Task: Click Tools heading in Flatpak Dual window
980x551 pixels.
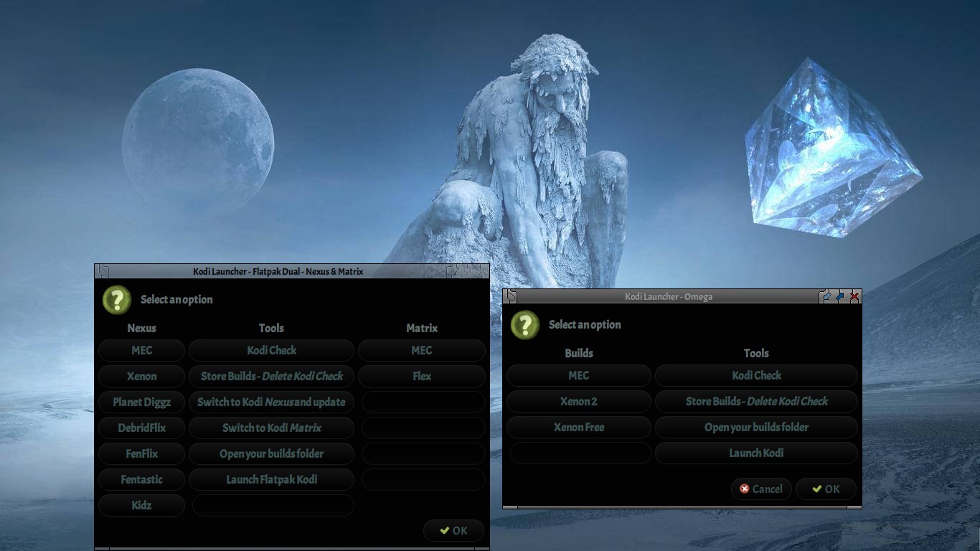Action: (271, 328)
